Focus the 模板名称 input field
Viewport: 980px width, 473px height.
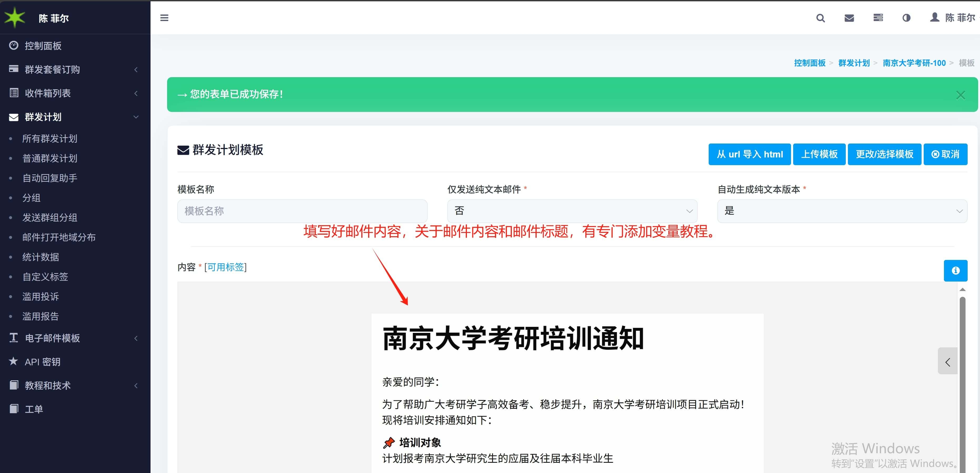tap(302, 211)
